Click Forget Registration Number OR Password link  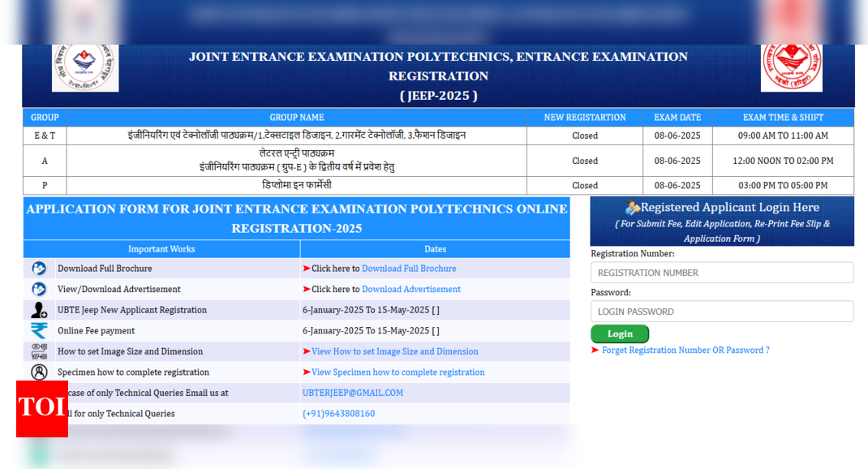pyautogui.click(x=685, y=351)
